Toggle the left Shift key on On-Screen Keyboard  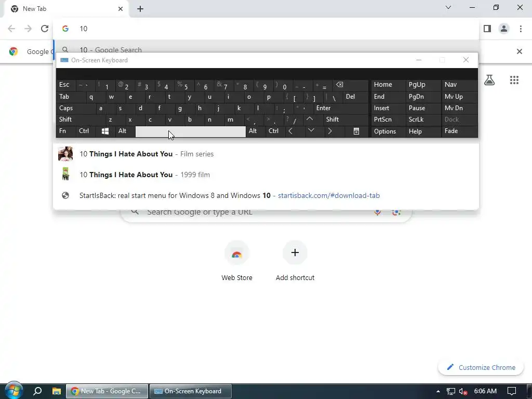(x=81, y=119)
